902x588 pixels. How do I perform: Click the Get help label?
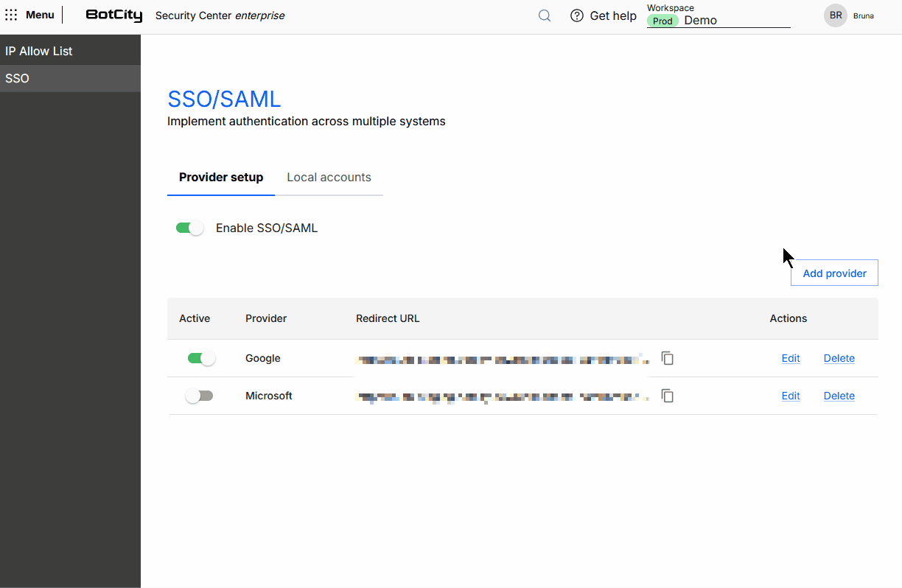[613, 15]
